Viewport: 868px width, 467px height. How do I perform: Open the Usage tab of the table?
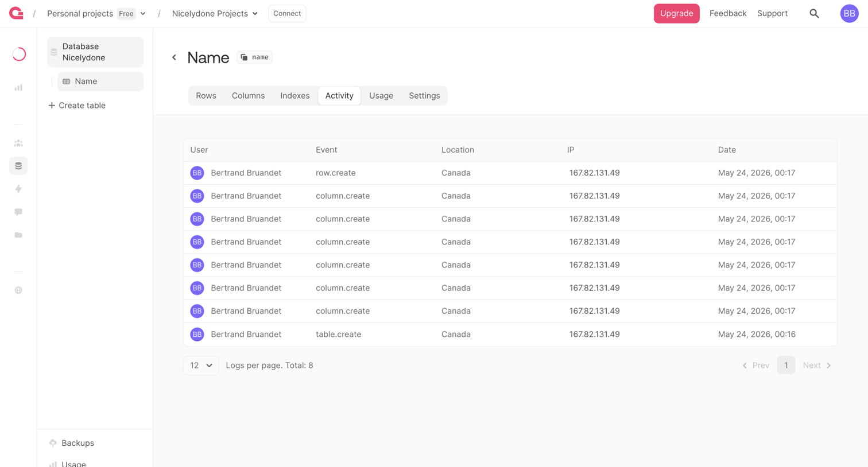[x=381, y=96]
